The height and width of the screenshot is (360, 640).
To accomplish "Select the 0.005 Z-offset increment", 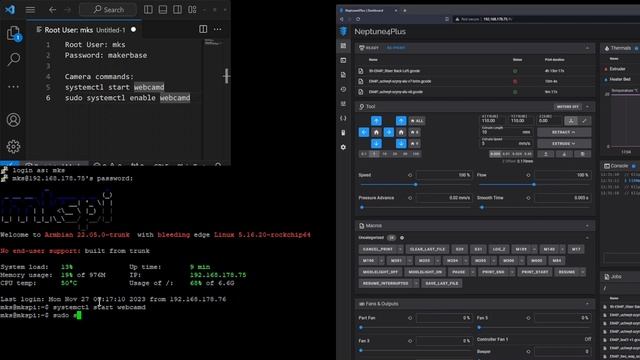I will coord(495,154).
